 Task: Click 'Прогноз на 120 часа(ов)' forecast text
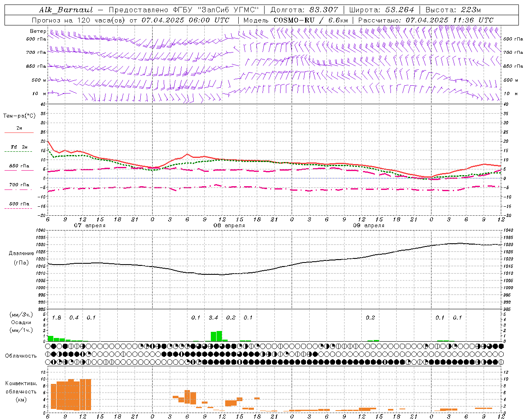coord(78,20)
